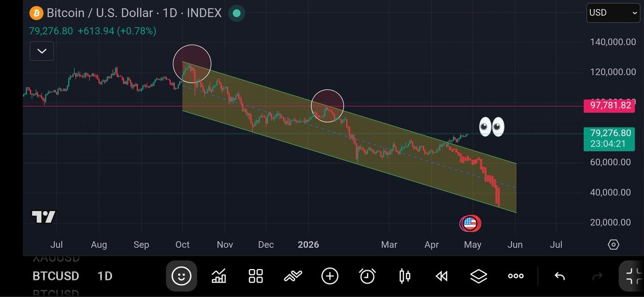Click the Sep time axis label
The height and width of the screenshot is (297, 644).
click(141, 244)
